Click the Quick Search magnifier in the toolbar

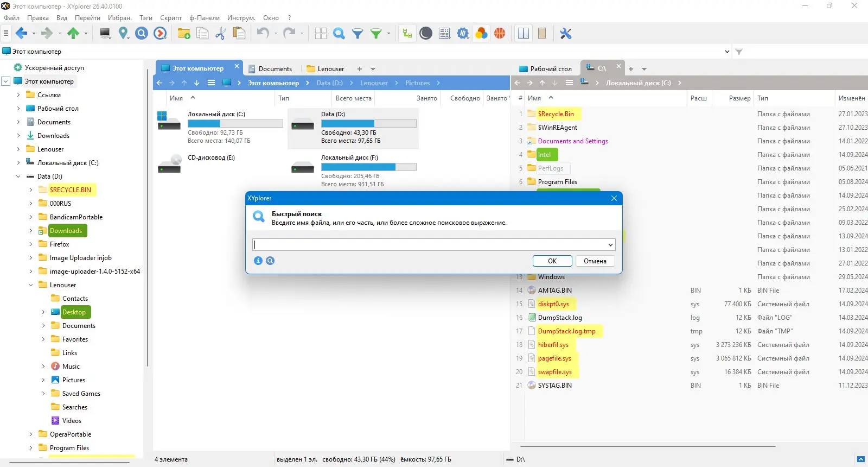coord(339,34)
